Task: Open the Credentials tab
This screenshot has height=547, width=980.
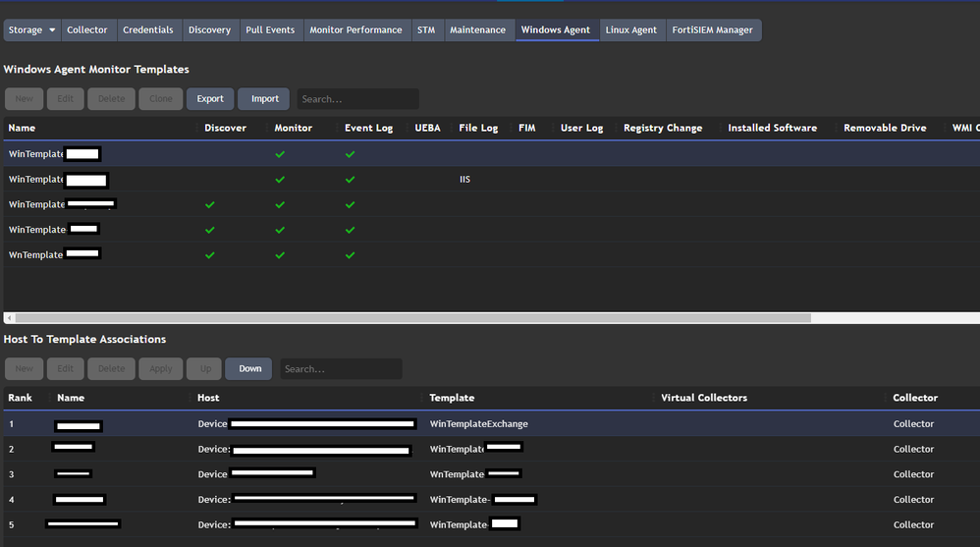Action: click(147, 30)
